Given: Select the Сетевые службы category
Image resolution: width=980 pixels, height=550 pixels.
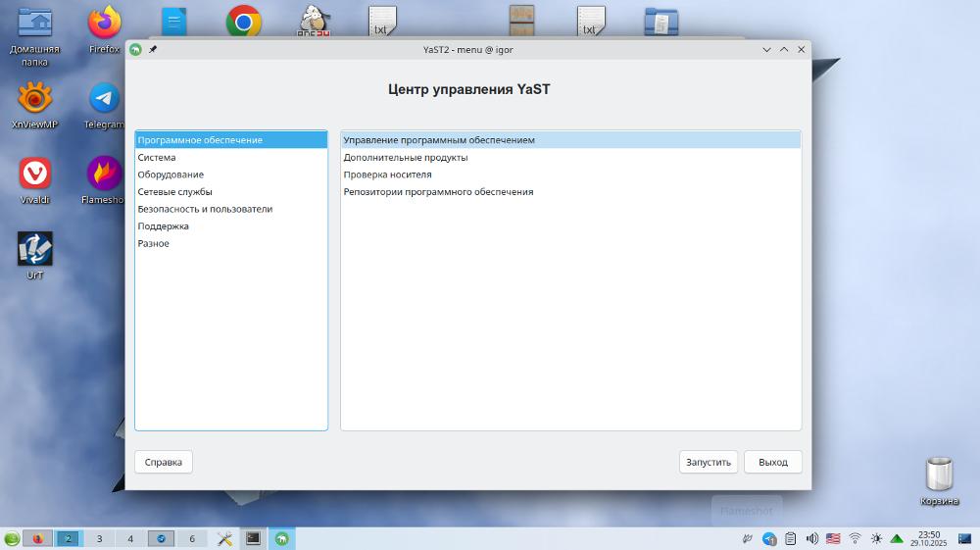Looking at the screenshot, I should [230, 192].
